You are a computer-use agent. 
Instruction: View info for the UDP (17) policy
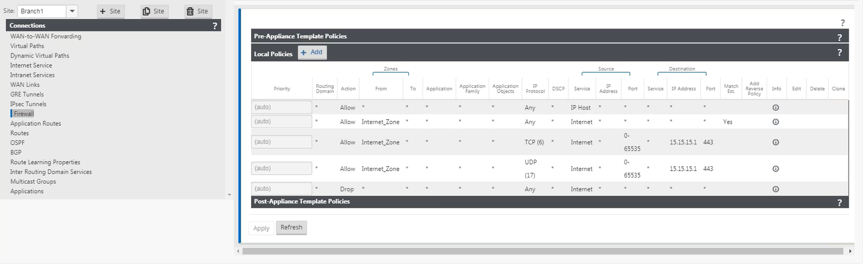coord(776,169)
